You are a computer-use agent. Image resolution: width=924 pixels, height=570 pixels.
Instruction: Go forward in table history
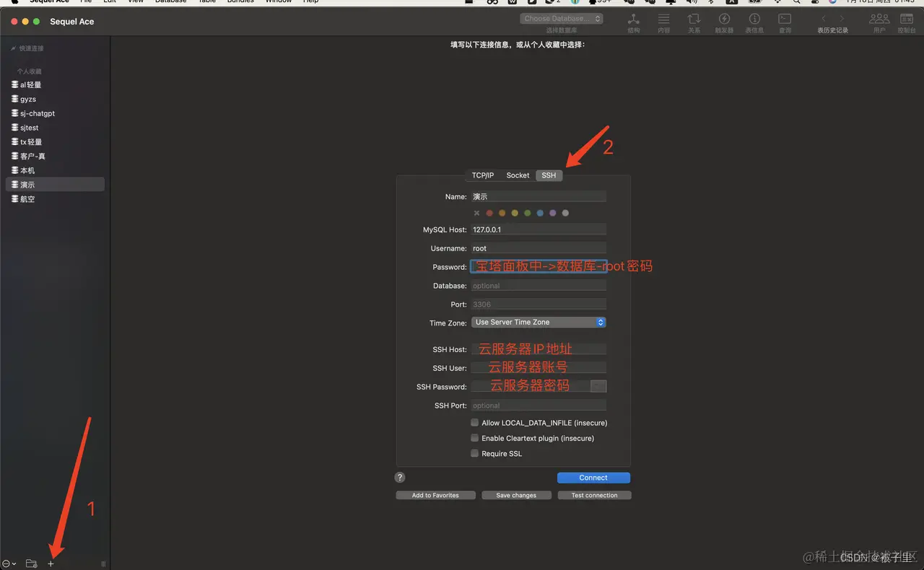(842, 19)
